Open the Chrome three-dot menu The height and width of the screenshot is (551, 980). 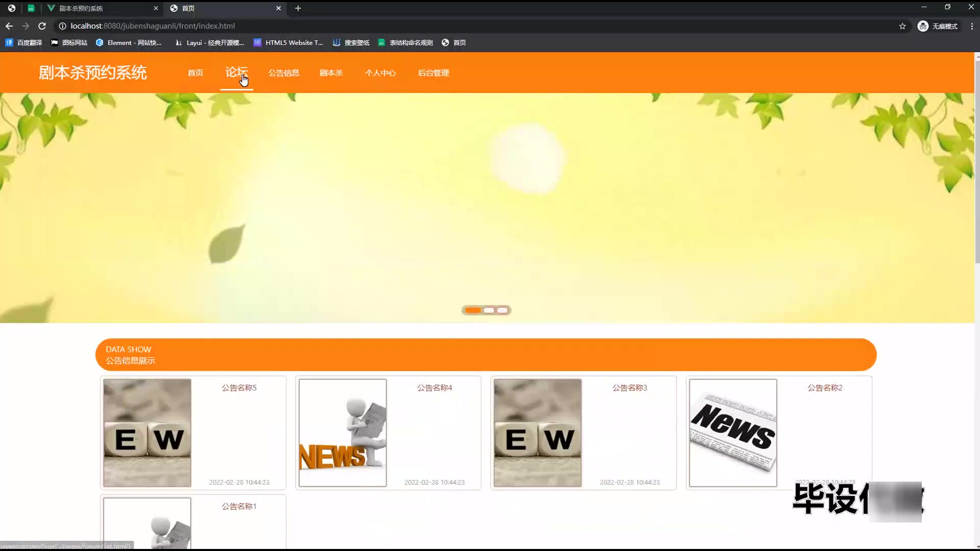click(x=972, y=26)
